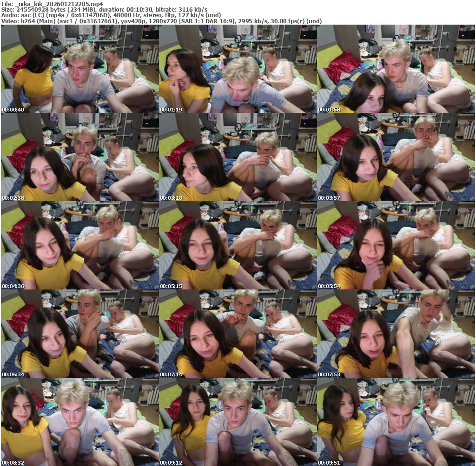Screen dimensions: 476x466
Task: Click the thumbnail timestamped 00:00:40
Action: click(79, 69)
